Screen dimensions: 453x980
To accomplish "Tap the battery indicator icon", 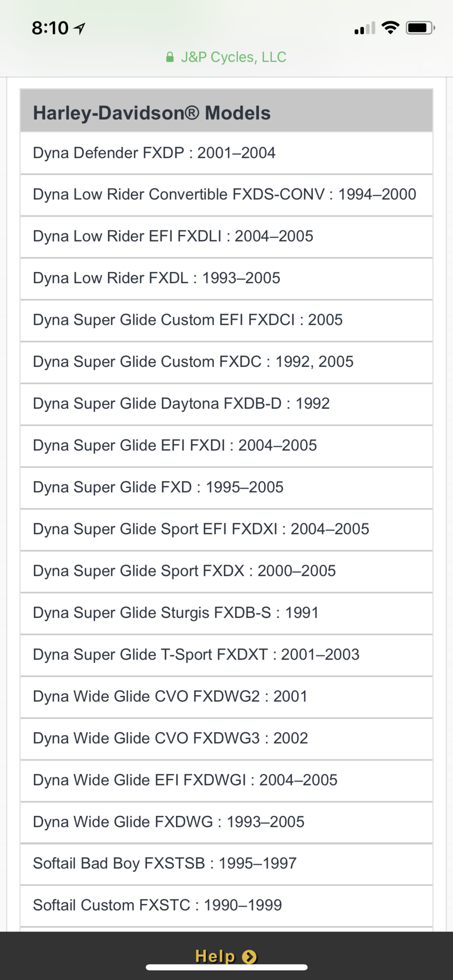I will 420,28.
